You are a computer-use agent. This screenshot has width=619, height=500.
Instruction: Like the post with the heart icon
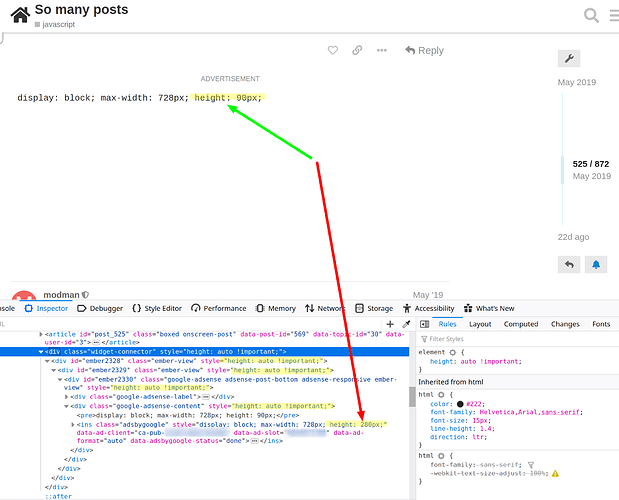[x=333, y=50]
